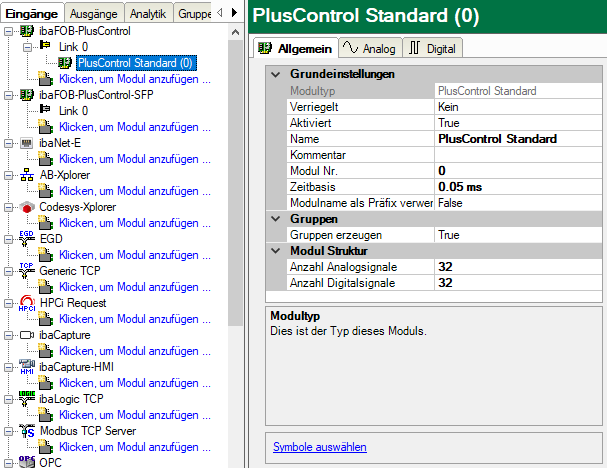The width and height of the screenshot is (607, 468).
Task: Click the Codesys-Xplorer red icon
Action: click(x=27, y=207)
